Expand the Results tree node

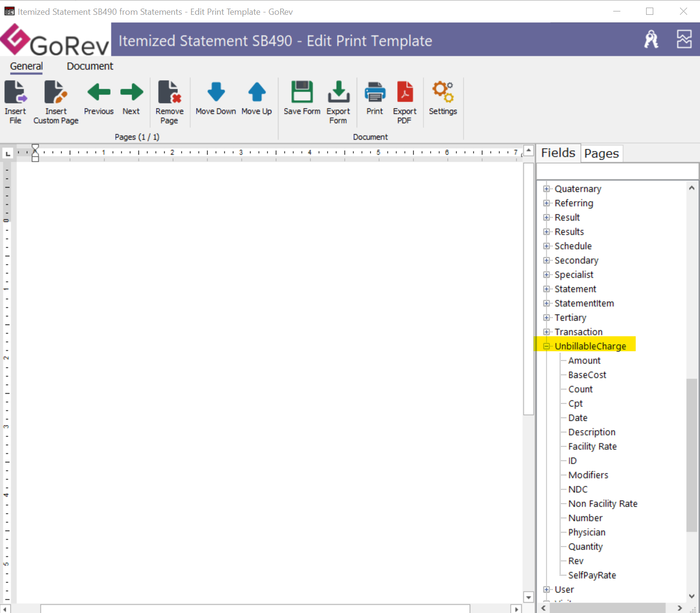point(546,232)
